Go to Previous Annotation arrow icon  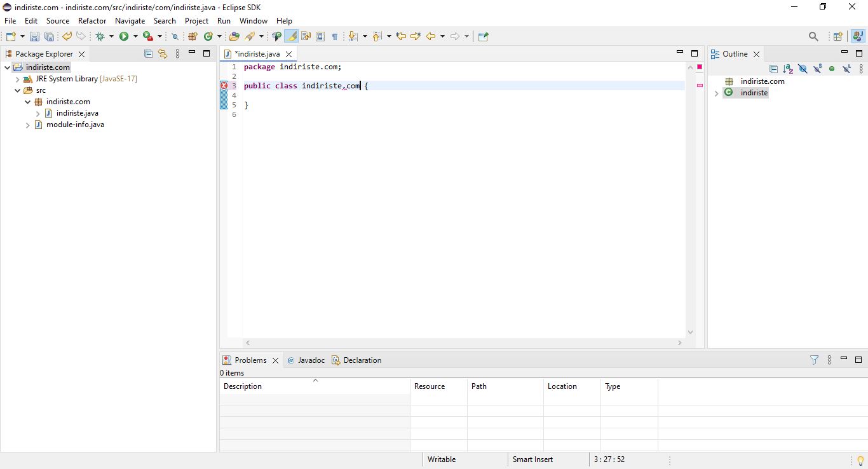click(377, 36)
